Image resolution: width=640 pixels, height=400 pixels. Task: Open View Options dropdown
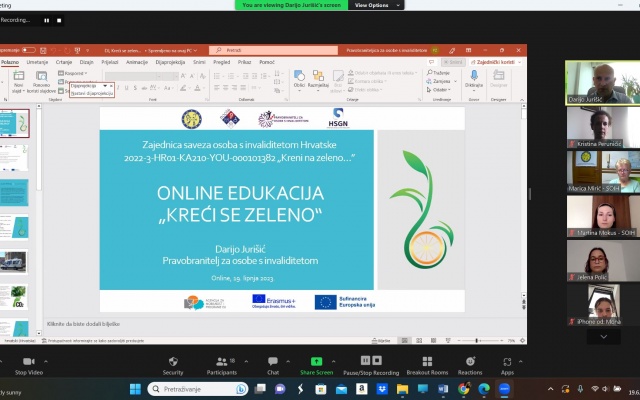coord(376,5)
